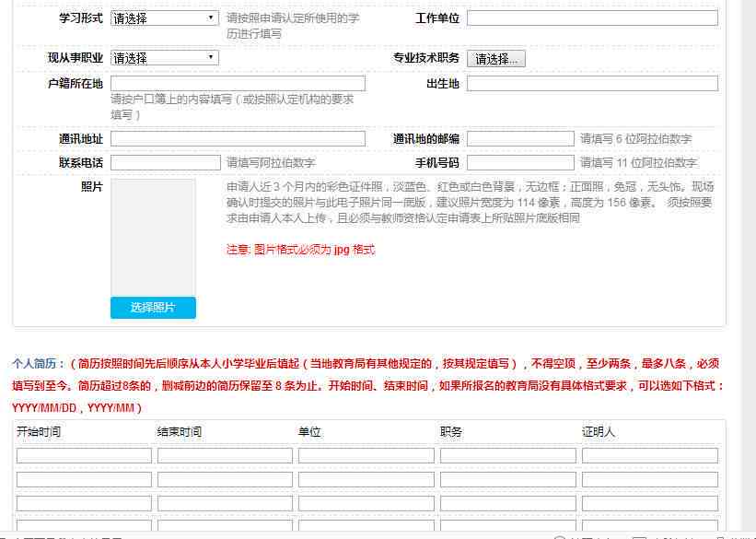The image size is (756, 539).
Task: Focus the 户籍所在地 input field
Action: 238,84
